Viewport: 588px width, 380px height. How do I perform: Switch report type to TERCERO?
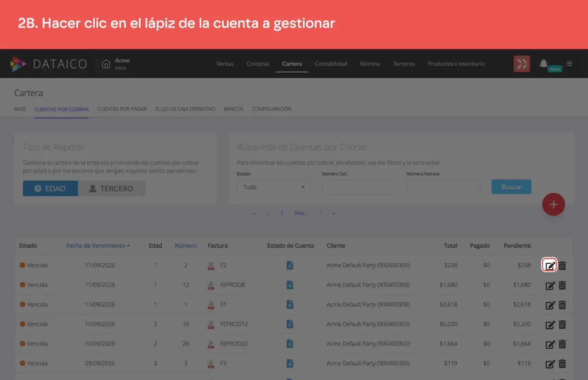(x=112, y=188)
